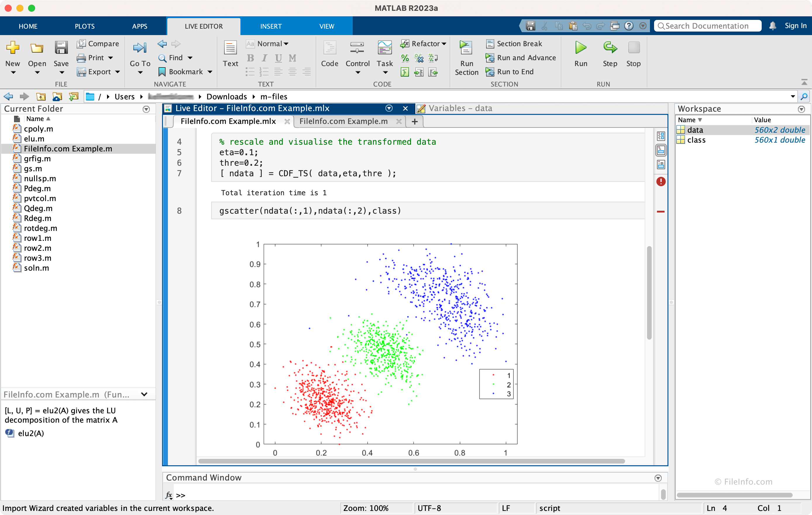
Task: Run the FileInfo.com Example script
Action: [x=581, y=54]
